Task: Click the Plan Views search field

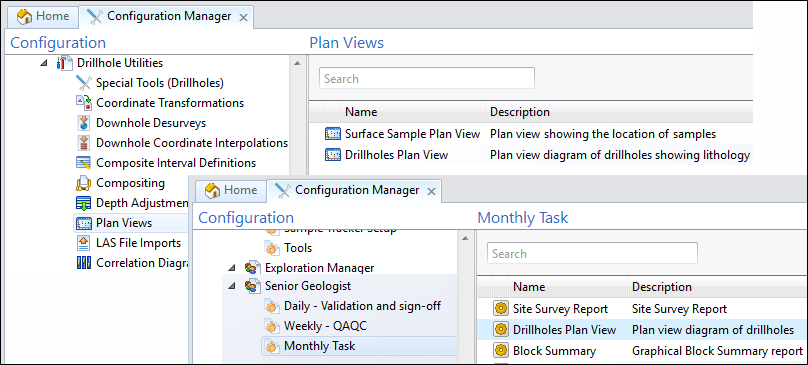Action: (427, 78)
